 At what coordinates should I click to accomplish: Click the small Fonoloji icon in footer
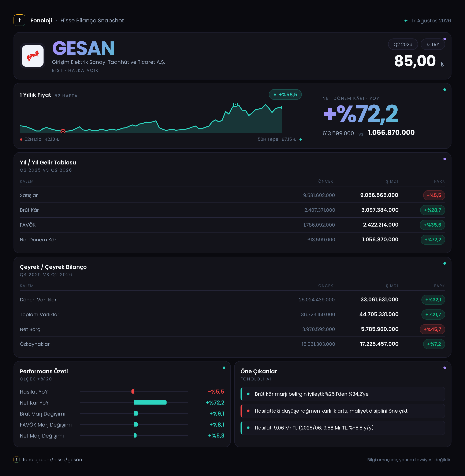(x=16, y=459)
